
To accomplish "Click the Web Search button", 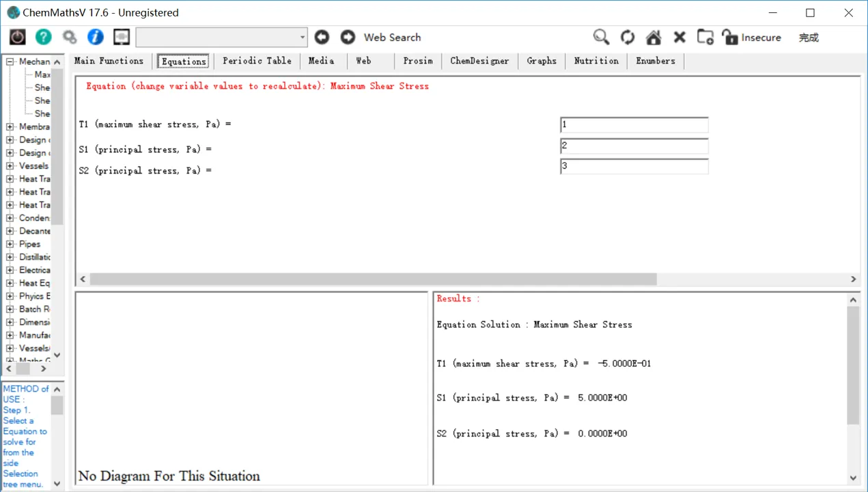I will (392, 38).
